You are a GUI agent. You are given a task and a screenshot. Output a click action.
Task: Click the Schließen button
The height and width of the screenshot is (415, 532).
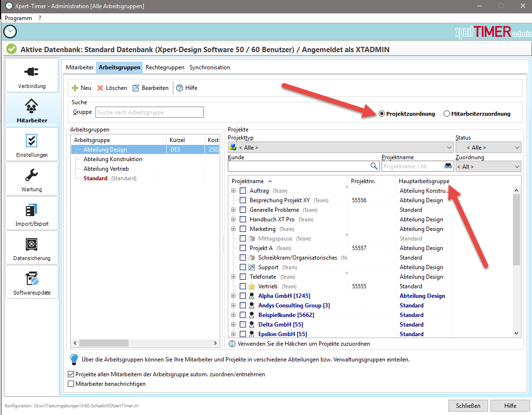pyautogui.click(x=468, y=405)
